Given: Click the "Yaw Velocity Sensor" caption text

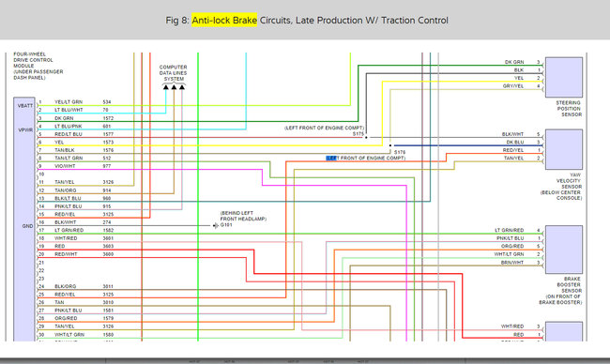Looking at the screenshot, I should coord(561,187).
